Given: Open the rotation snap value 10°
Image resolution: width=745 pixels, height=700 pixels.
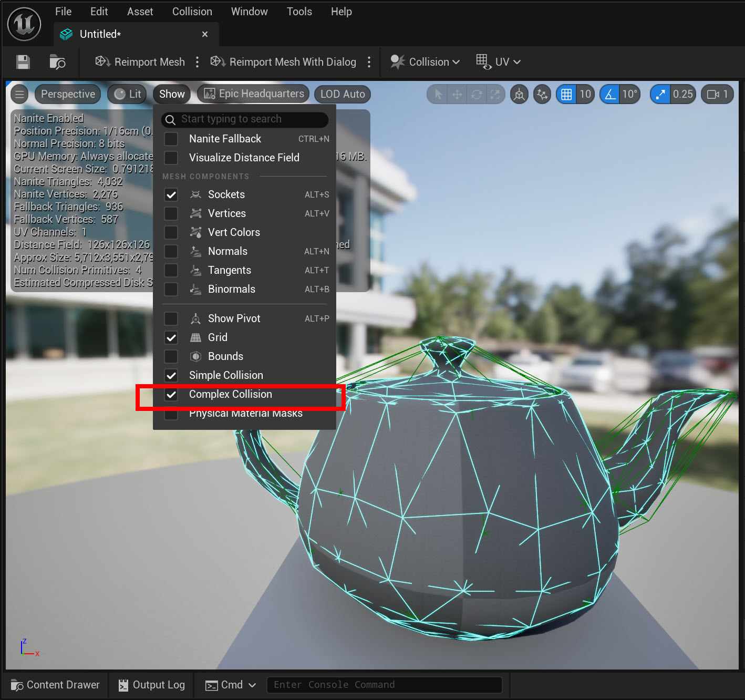Looking at the screenshot, I should pyautogui.click(x=630, y=95).
